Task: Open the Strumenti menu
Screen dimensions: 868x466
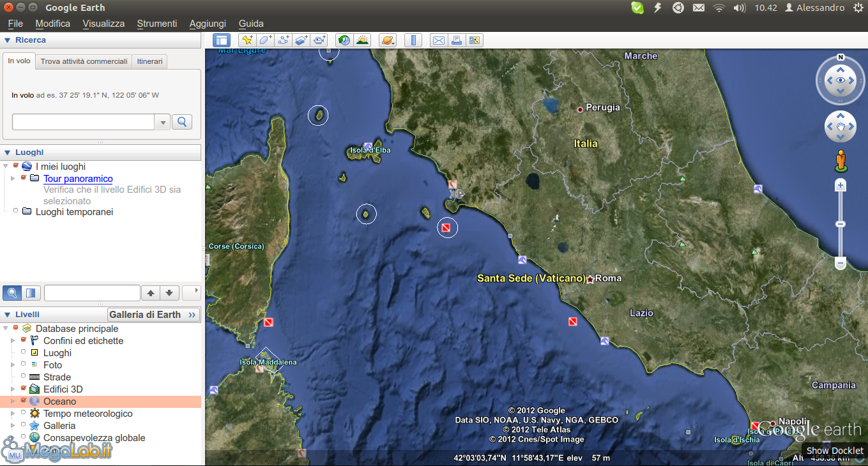Action: (157, 24)
